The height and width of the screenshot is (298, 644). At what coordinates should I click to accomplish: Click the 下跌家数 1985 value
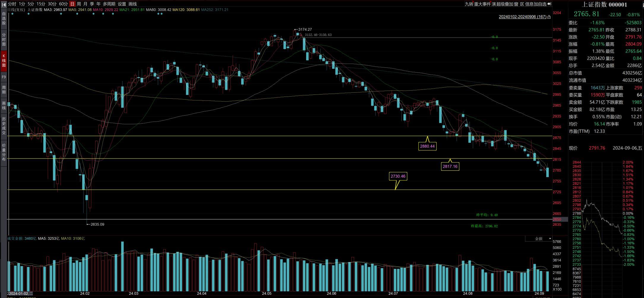[637, 102]
